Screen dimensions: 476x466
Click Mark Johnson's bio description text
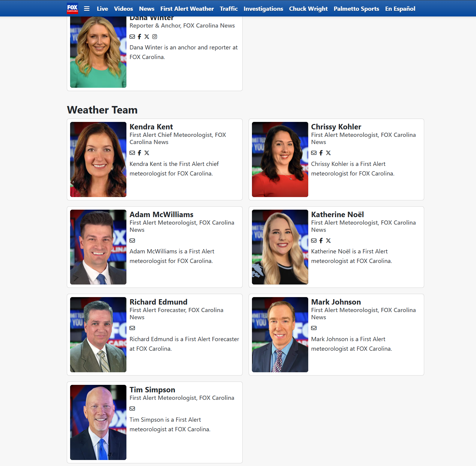click(351, 344)
